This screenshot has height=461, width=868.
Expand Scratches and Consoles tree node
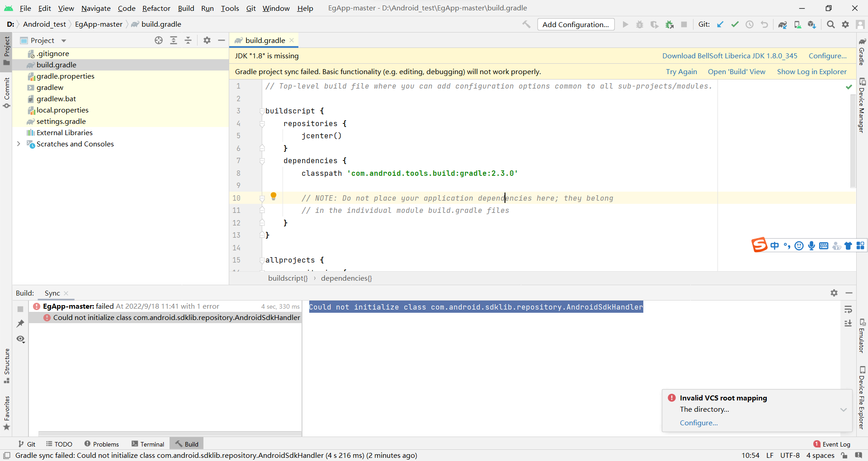[19, 144]
